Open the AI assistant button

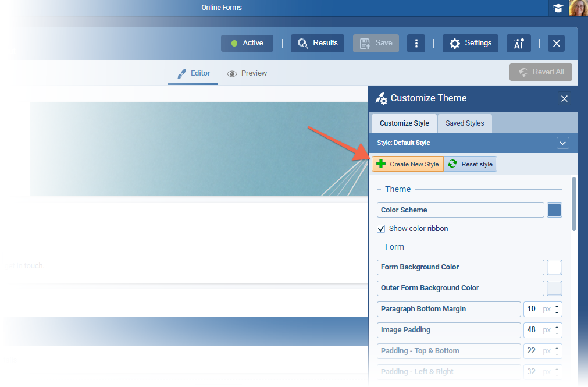coord(518,43)
